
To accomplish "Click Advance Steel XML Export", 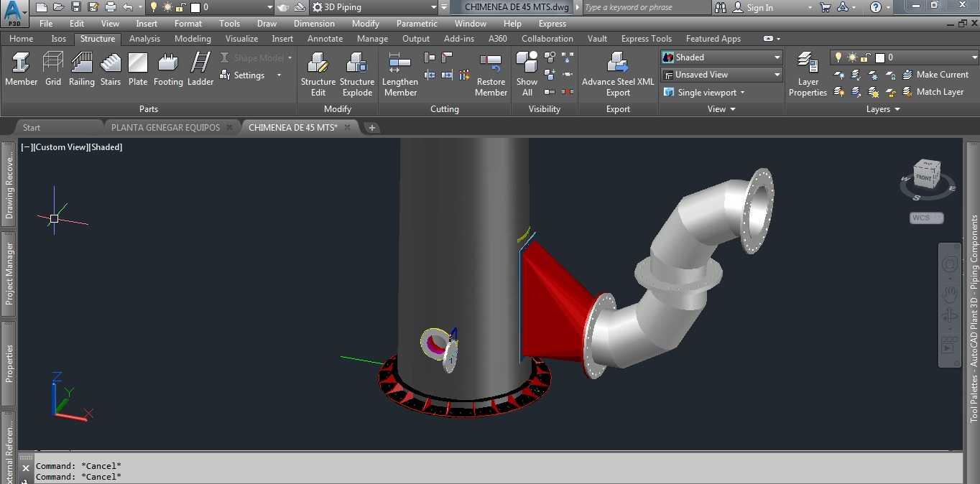I will click(x=618, y=74).
